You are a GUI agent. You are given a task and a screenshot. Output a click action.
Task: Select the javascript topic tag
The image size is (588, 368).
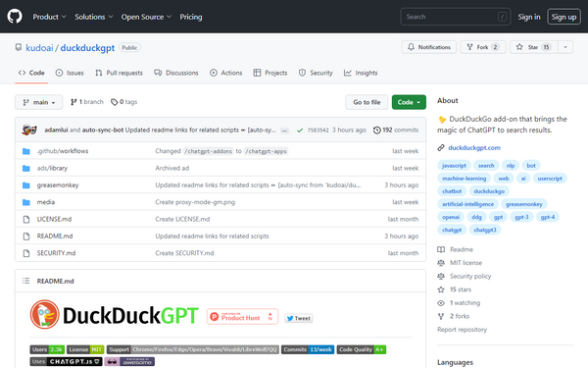pyautogui.click(x=454, y=166)
